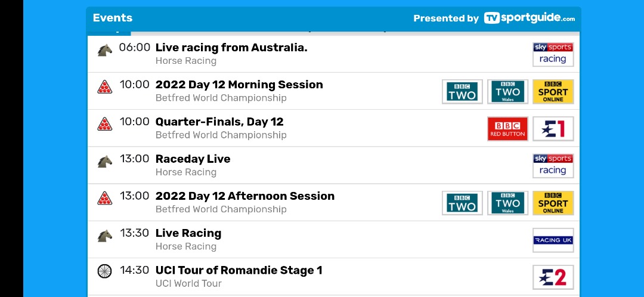Select BBC Red Button channel logo

tap(507, 128)
